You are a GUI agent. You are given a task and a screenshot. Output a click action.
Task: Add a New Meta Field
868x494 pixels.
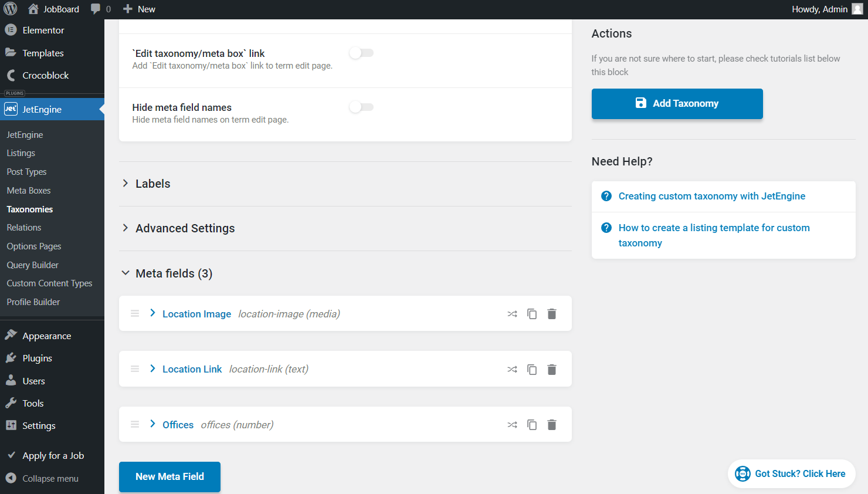(x=169, y=477)
